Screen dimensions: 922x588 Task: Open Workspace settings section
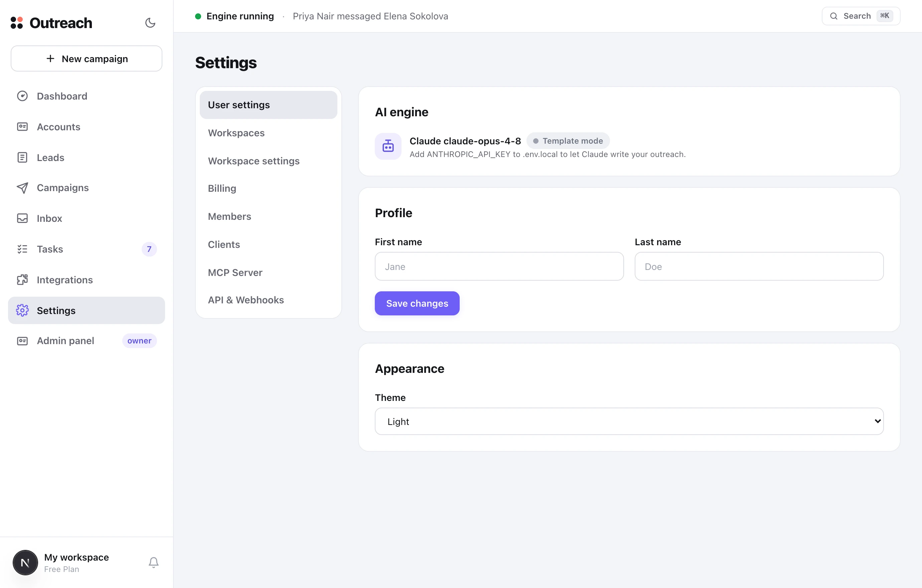(268, 161)
